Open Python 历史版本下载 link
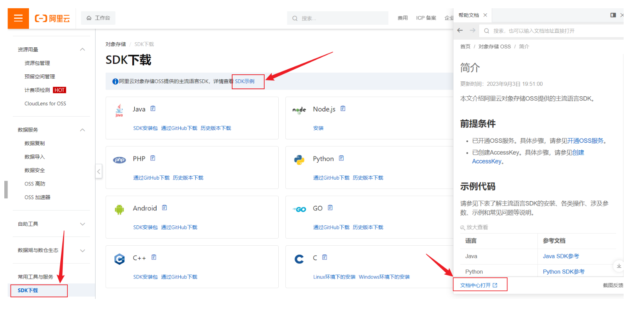This screenshot has height=313, width=644. click(x=368, y=178)
